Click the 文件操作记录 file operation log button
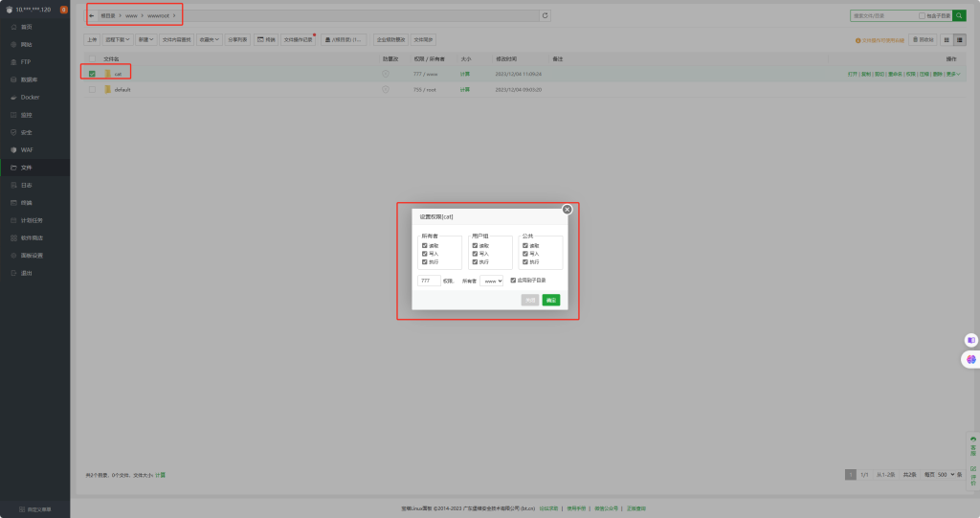Image resolution: width=980 pixels, height=518 pixels. click(x=299, y=39)
